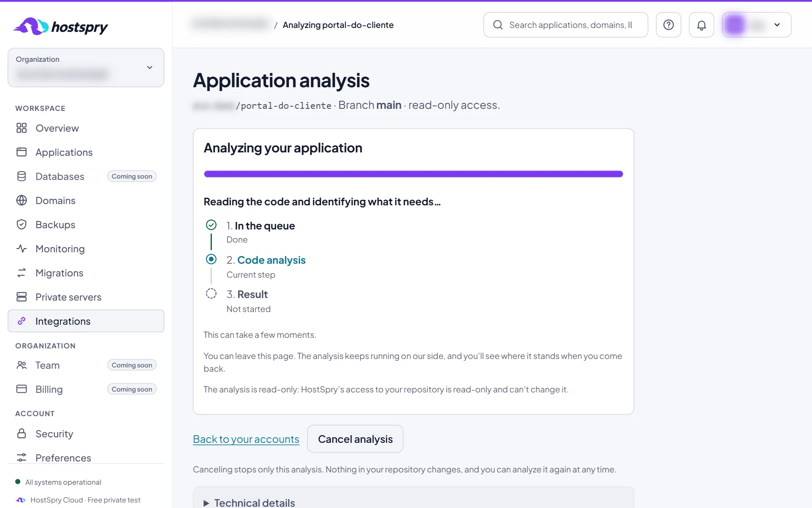Click the Domains globe icon

[x=22, y=200]
